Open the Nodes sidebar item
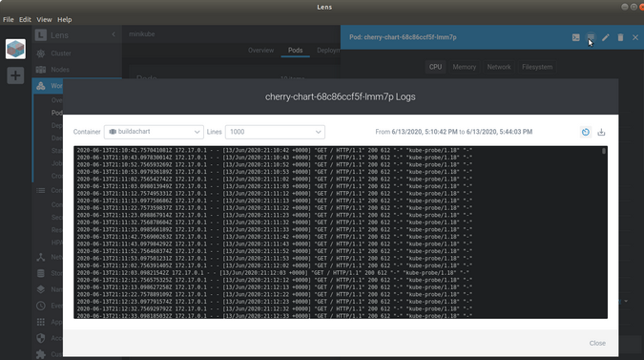Viewport: 644px width, 360px height. tap(60, 70)
